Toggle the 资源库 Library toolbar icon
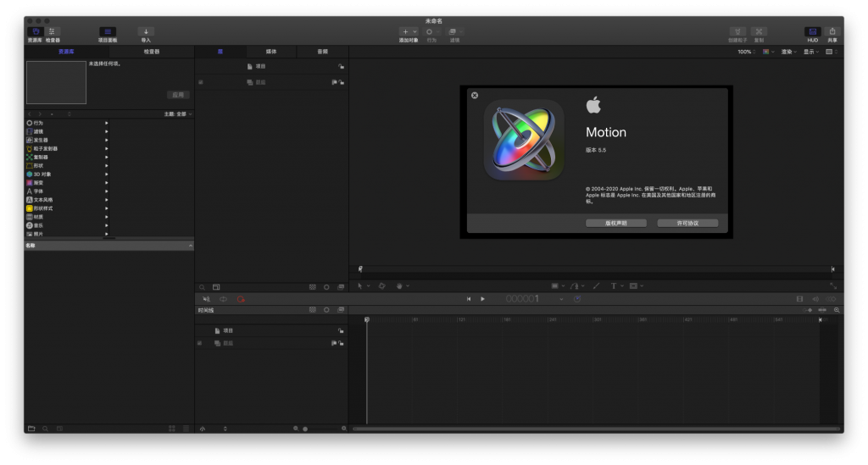868x465 pixels. click(36, 32)
